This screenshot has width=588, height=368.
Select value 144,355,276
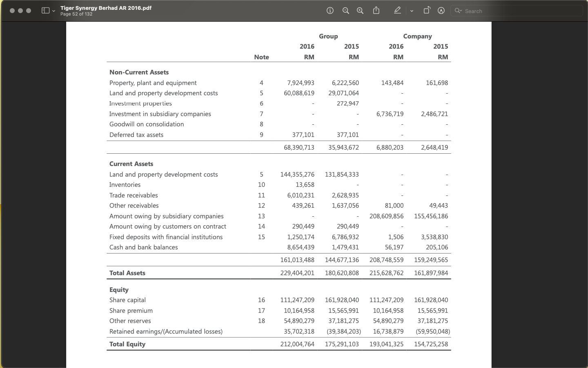click(297, 175)
